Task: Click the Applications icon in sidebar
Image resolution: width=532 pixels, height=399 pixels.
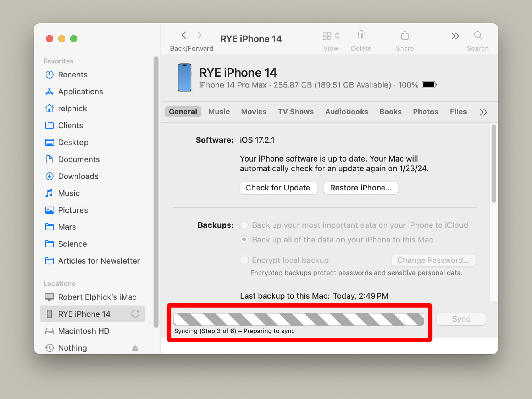Action: pyautogui.click(x=49, y=91)
